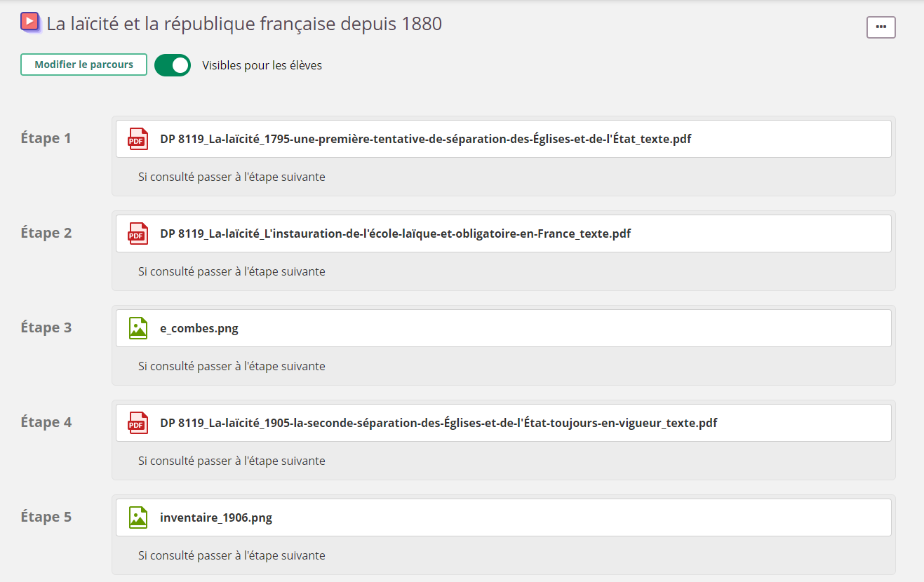This screenshot has width=924, height=582.
Task: Toggle the 'Visibles pour les élèves' switch
Action: (173, 65)
